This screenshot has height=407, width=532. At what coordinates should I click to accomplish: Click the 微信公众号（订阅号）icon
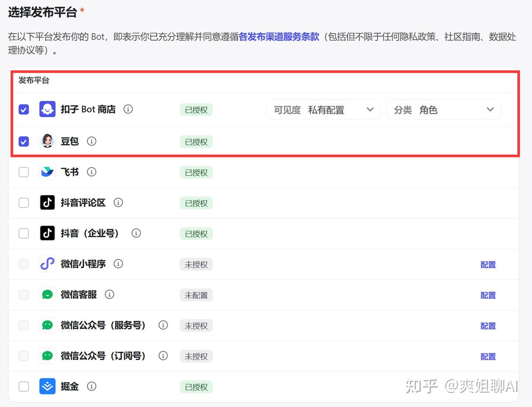47,356
